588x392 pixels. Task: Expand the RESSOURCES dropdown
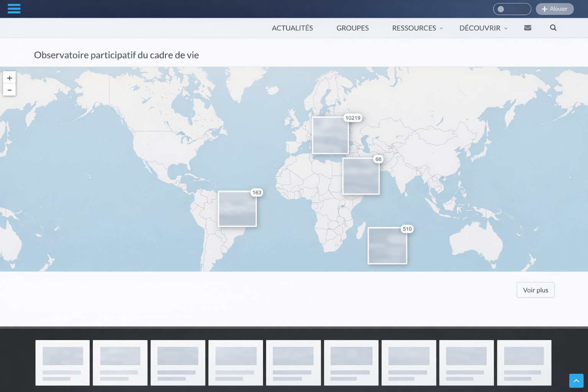click(414, 28)
